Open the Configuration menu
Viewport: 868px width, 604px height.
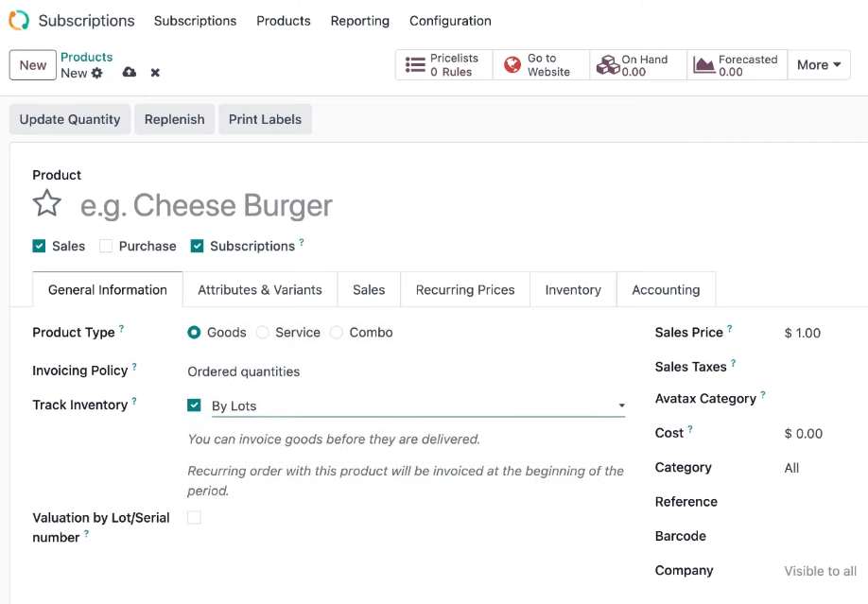pyautogui.click(x=450, y=21)
